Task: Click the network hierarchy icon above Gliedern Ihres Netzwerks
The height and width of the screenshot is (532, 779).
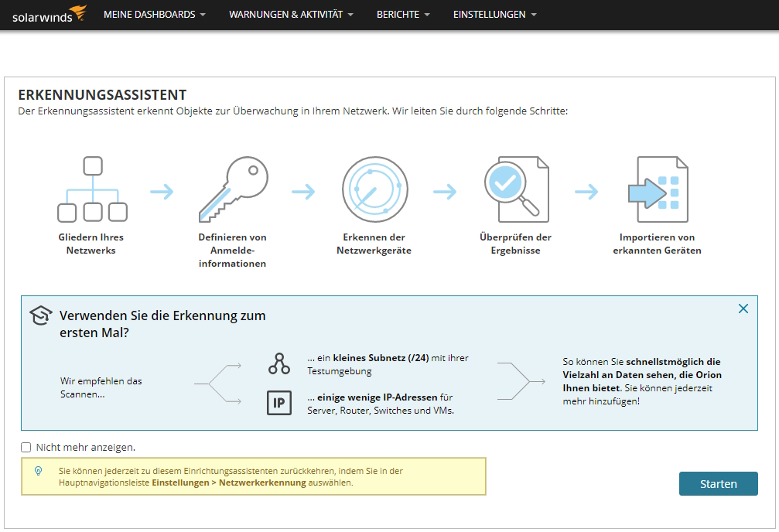Action: click(x=92, y=189)
